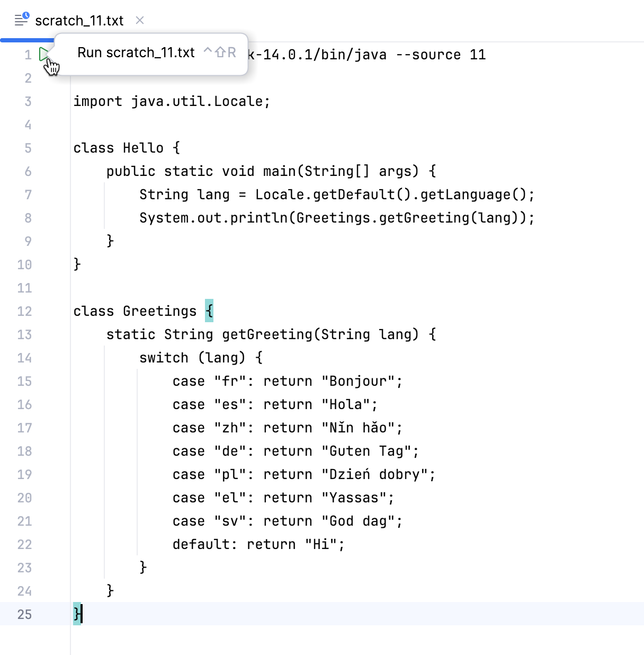Select line number 5 in the gutter

tap(28, 148)
